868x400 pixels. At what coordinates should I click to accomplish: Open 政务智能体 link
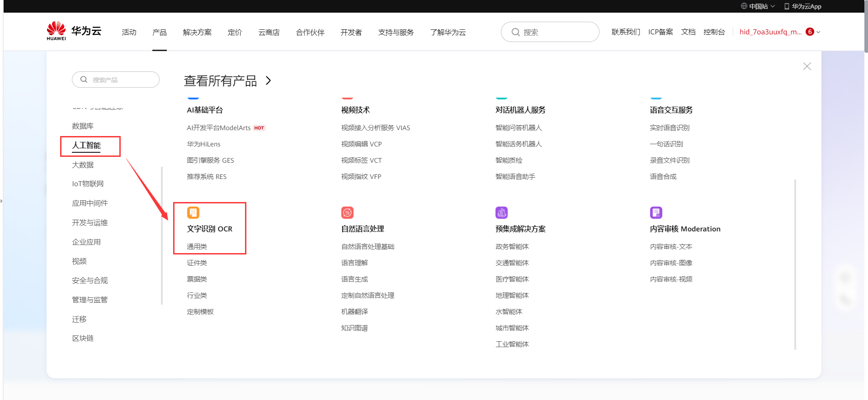click(x=512, y=247)
